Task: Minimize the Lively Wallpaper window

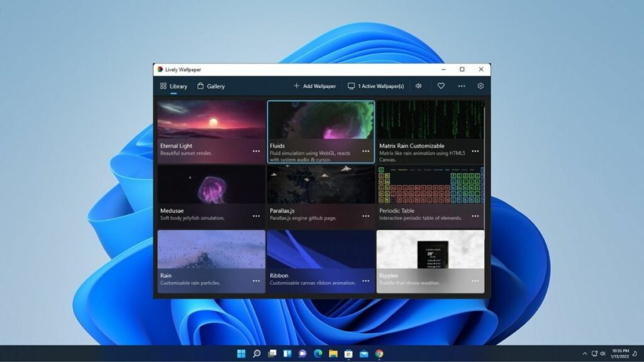Action: (443, 69)
